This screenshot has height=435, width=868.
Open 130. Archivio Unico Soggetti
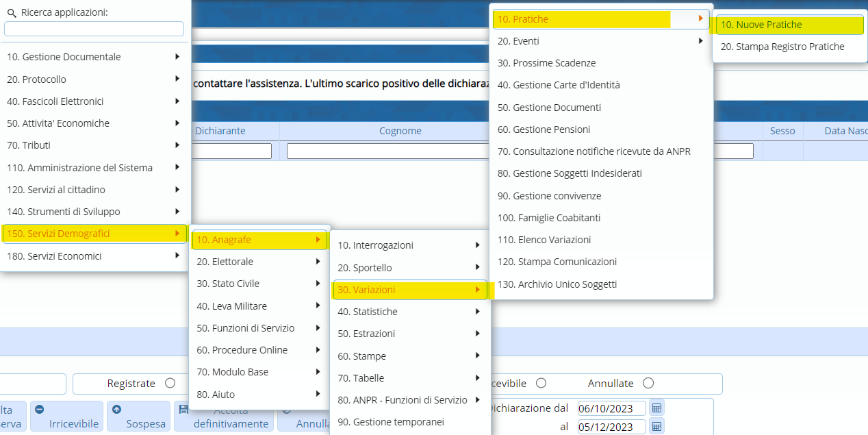557,284
